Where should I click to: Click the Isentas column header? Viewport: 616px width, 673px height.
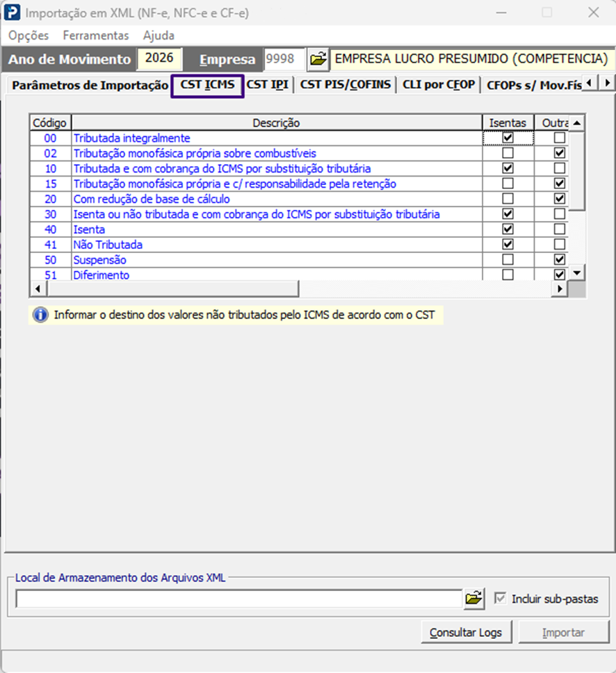pyautogui.click(x=508, y=123)
